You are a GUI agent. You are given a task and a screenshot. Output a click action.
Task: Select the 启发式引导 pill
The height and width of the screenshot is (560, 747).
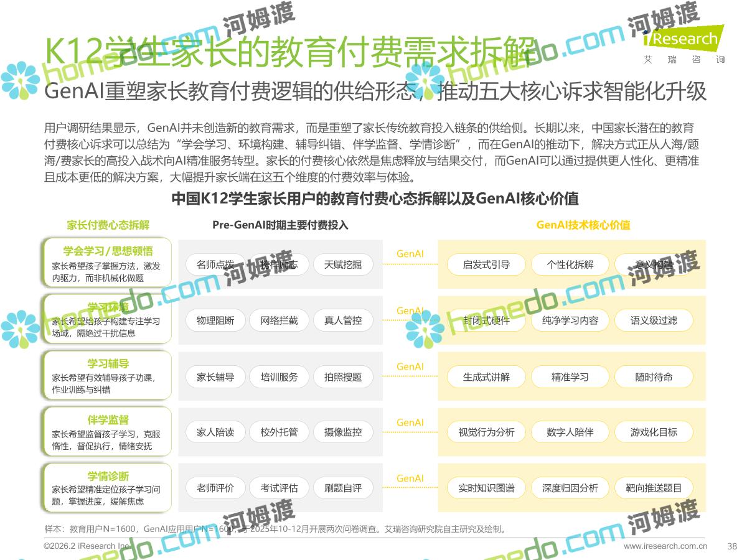point(486,264)
